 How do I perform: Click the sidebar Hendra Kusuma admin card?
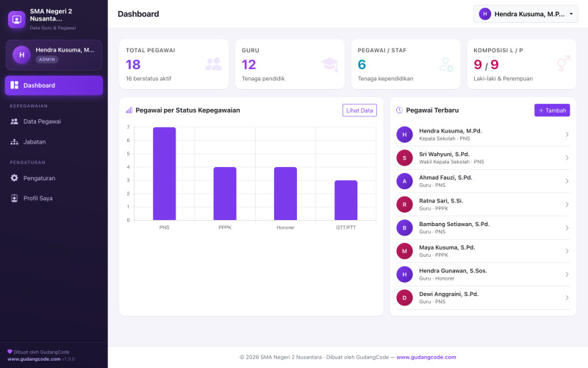coord(54,54)
